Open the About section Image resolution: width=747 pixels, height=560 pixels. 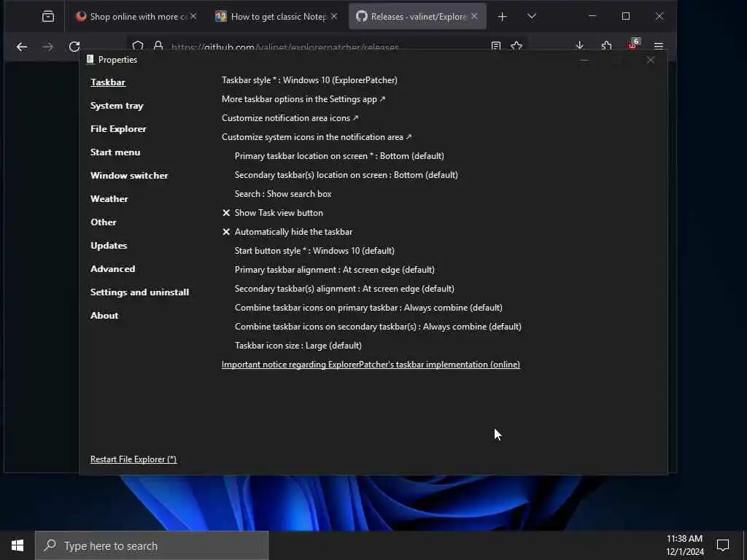pos(104,315)
